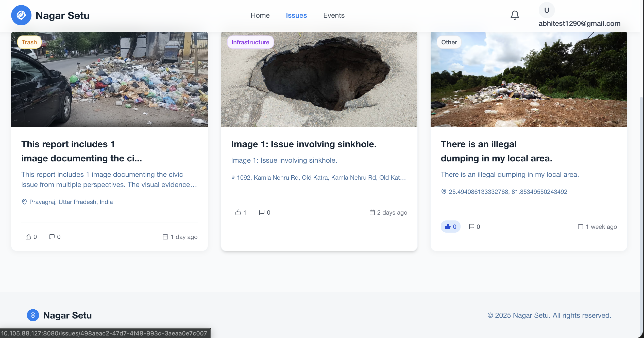Click the Nagar Setu header logo icon
This screenshot has height=338, width=644.
pyautogui.click(x=21, y=15)
